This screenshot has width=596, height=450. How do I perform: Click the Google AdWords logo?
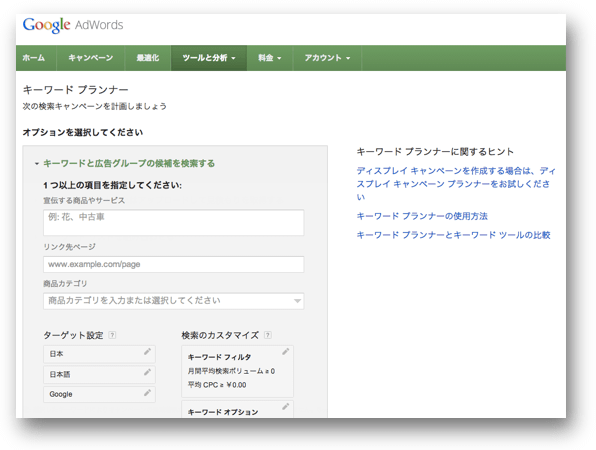point(73,25)
